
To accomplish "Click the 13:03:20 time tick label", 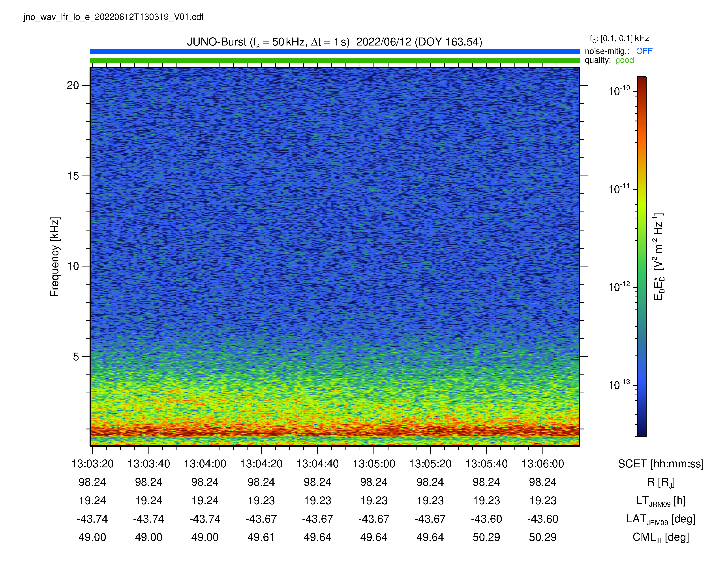I will point(92,464).
